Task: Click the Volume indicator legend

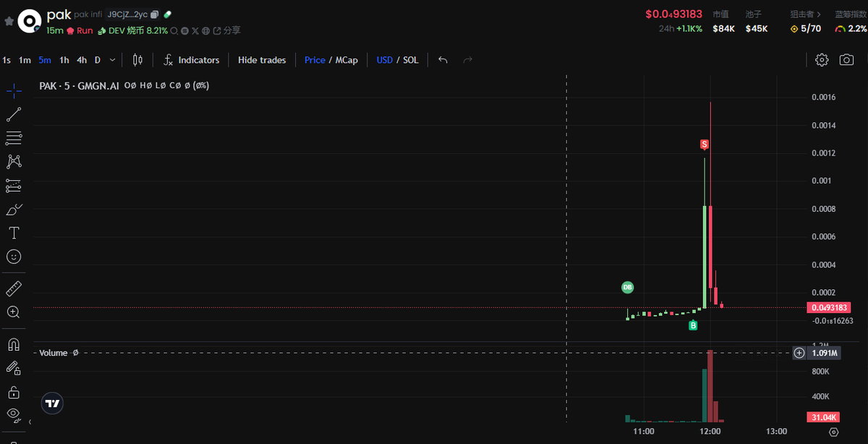Action: (53, 353)
